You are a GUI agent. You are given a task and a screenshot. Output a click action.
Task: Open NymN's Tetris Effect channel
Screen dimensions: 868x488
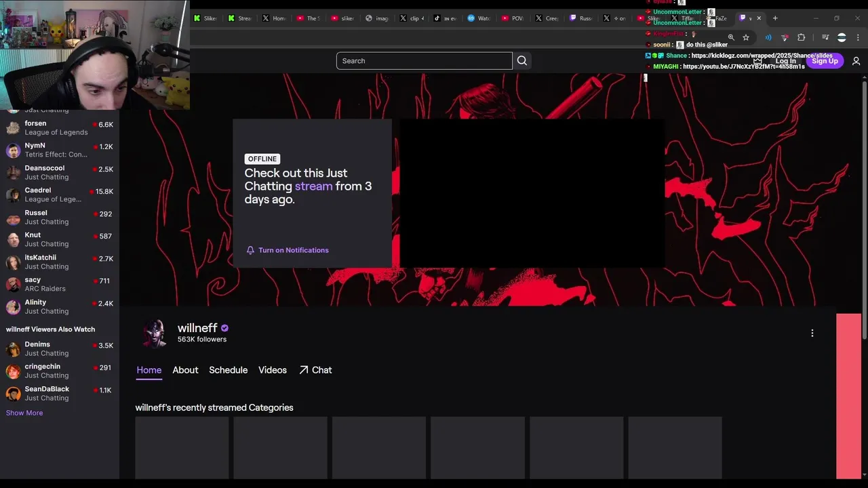pyautogui.click(x=60, y=150)
